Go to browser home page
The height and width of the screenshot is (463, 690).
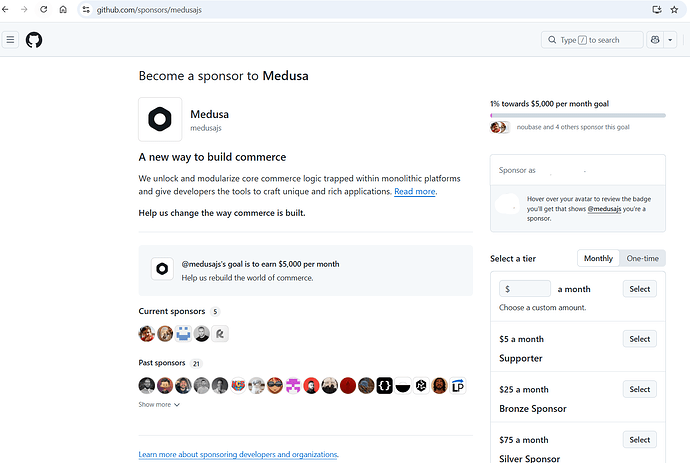63,9
